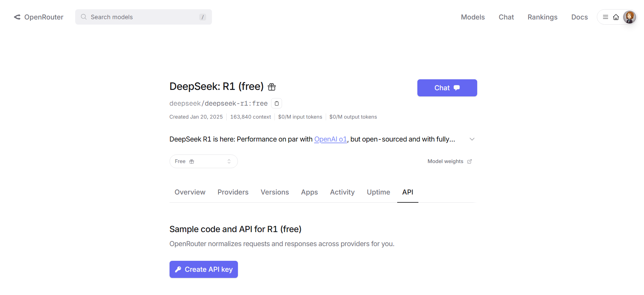Click gift icon beside DeepSeek R1 title
The image size is (644, 295).
[x=272, y=87]
